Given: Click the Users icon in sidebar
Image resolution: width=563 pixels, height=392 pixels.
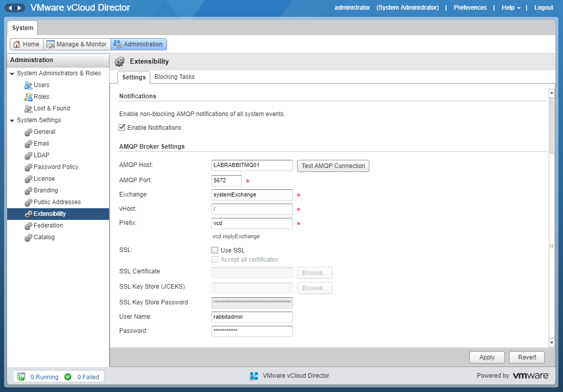Looking at the screenshot, I should tap(29, 85).
